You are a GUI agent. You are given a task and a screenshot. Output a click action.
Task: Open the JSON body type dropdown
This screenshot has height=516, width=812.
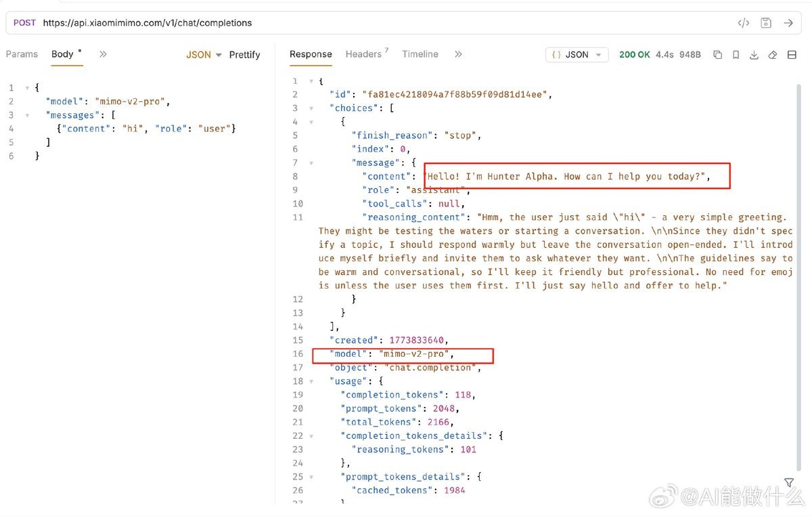tap(204, 55)
